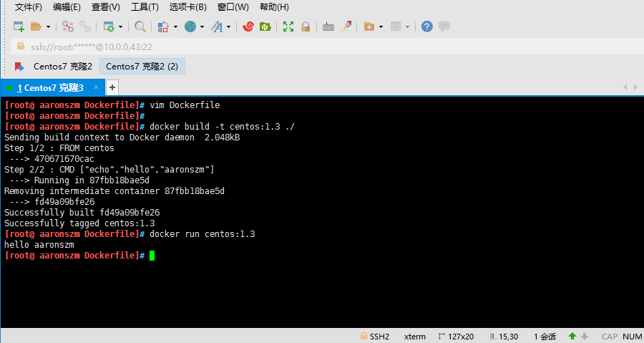Select the Centos7 克隆2 quick link

[63, 67]
